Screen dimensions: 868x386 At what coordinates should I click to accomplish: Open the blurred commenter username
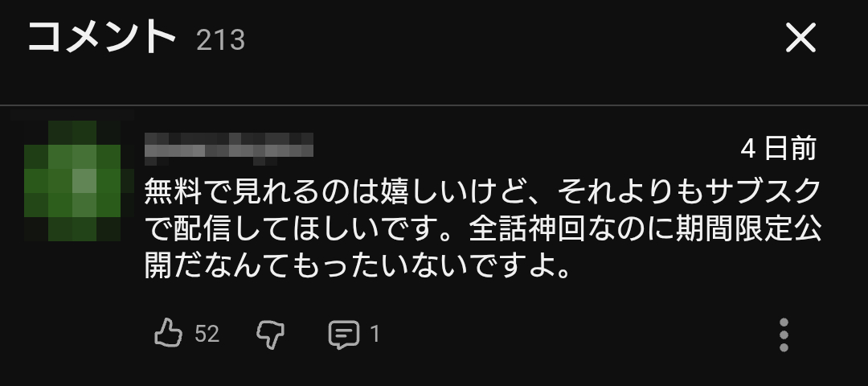pos(229,149)
